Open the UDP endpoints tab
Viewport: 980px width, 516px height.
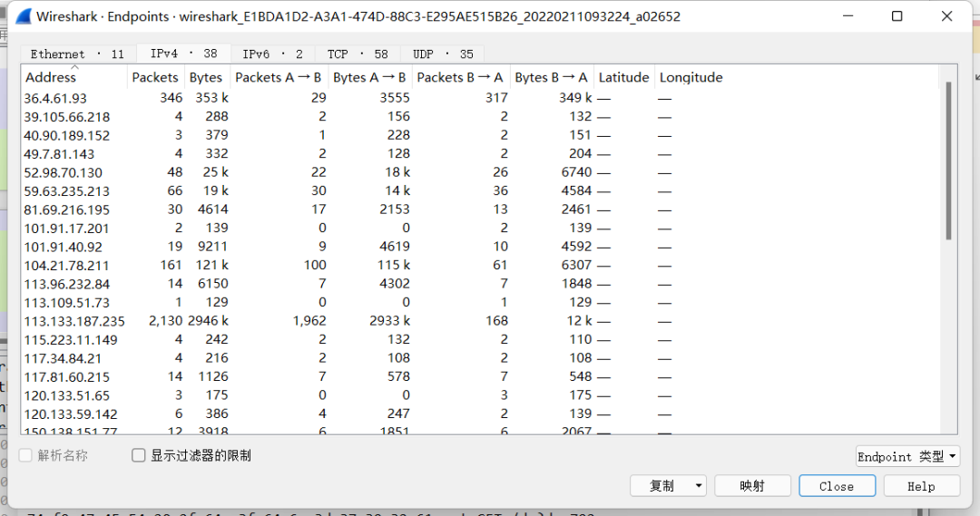pyautogui.click(x=443, y=54)
